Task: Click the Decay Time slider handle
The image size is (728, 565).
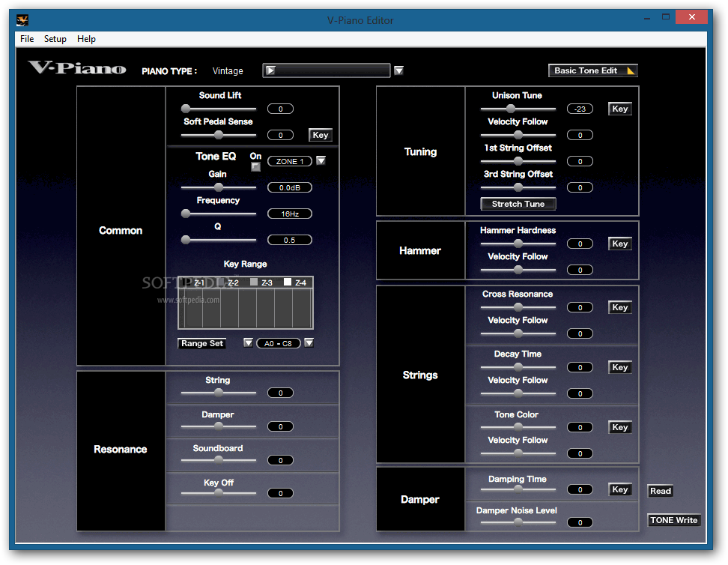Action: (x=518, y=367)
